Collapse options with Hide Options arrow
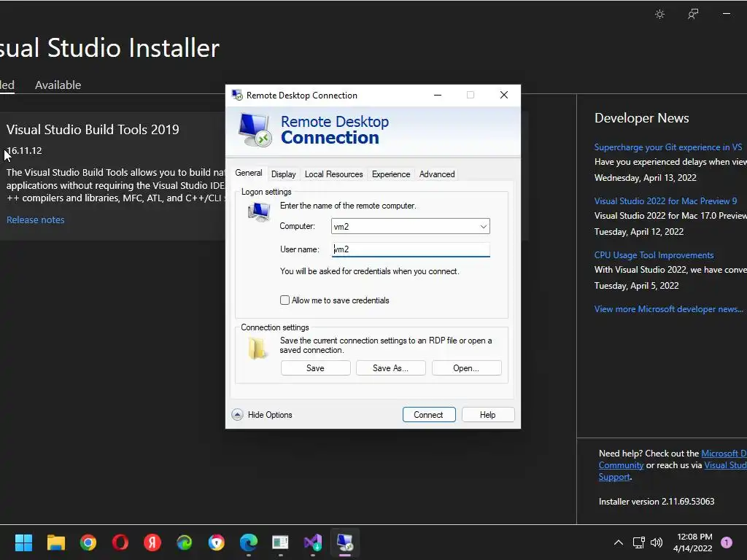This screenshot has width=747, height=560. 237,415
